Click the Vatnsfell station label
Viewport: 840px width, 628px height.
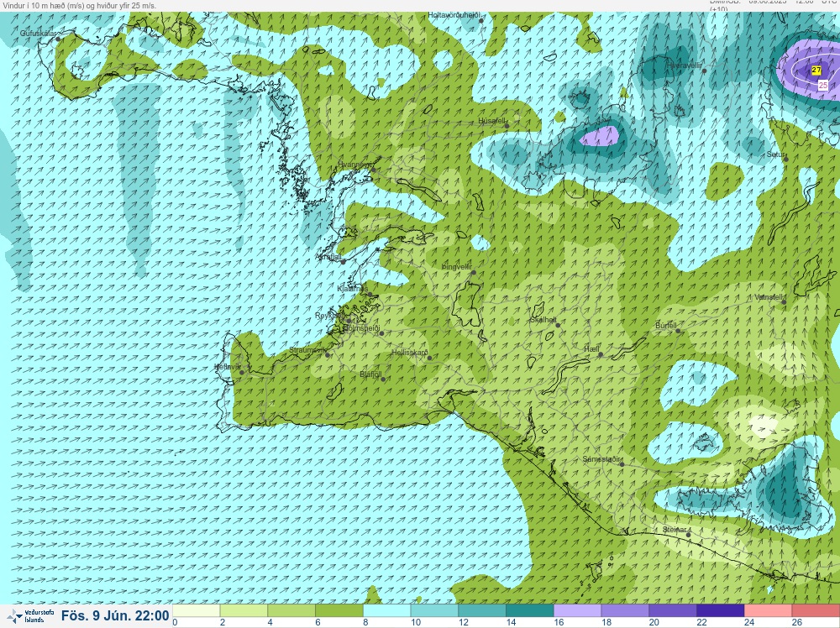[x=769, y=297]
